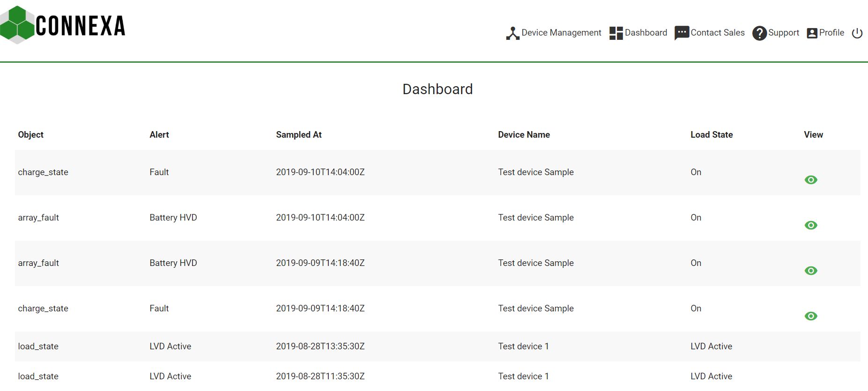Click Fault alert in 2019-09-09 charge_state row

(159, 309)
